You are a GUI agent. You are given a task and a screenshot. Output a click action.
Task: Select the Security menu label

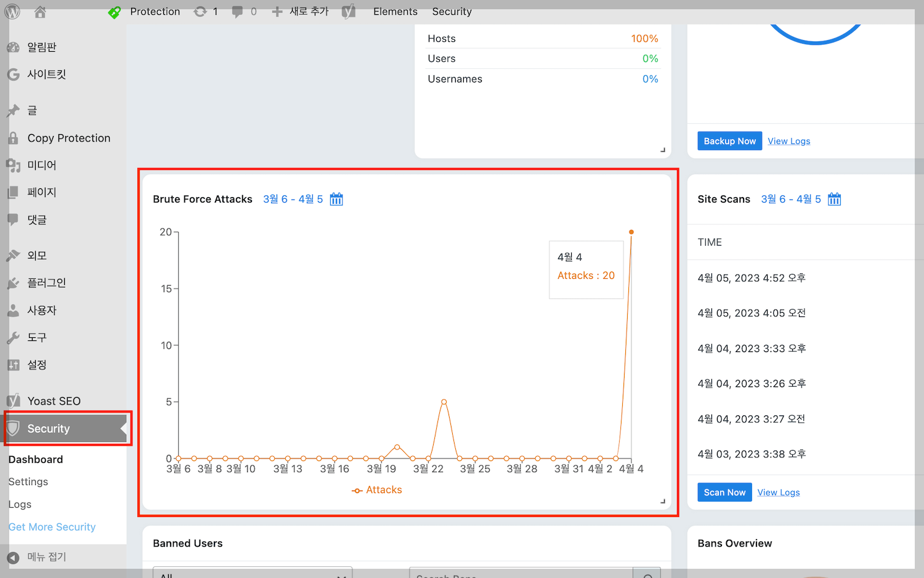(x=49, y=428)
